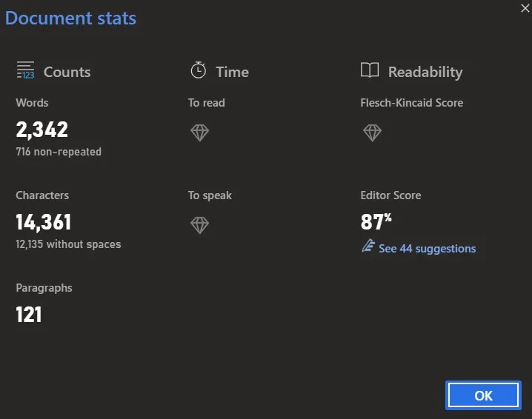
Task: Click the Readability book icon
Action: pos(369,71)
